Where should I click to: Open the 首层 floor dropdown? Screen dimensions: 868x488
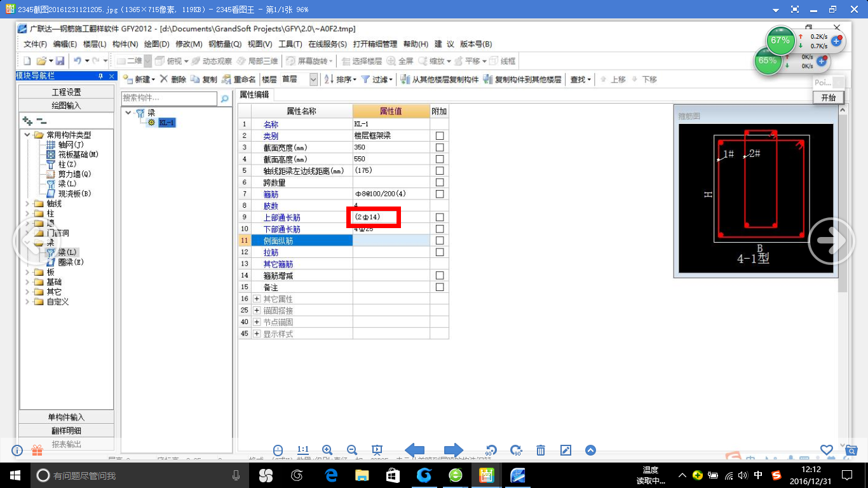tap(313, 79)
